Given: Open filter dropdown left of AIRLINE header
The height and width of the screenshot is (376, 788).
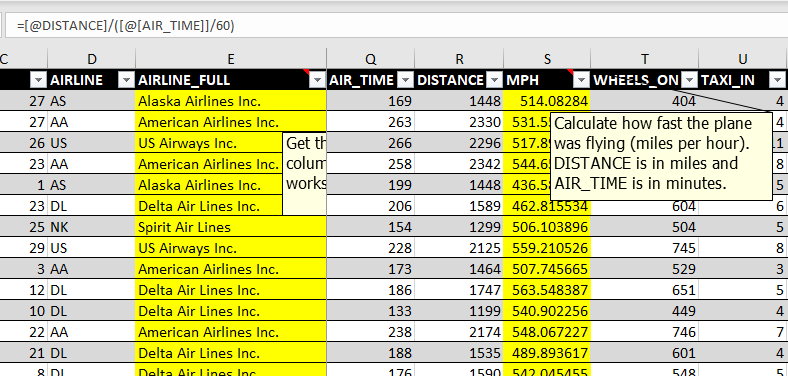Looking at the screenshot, I should coord(38,80).
